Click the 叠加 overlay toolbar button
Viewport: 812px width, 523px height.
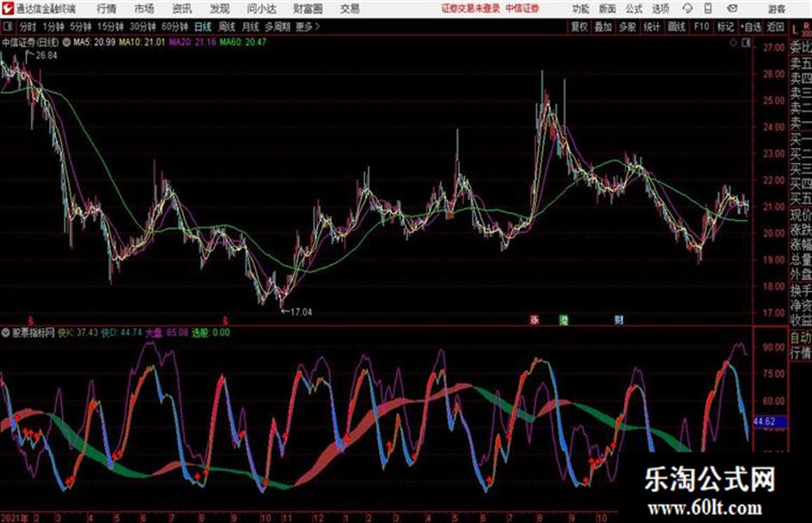(603, 27)
